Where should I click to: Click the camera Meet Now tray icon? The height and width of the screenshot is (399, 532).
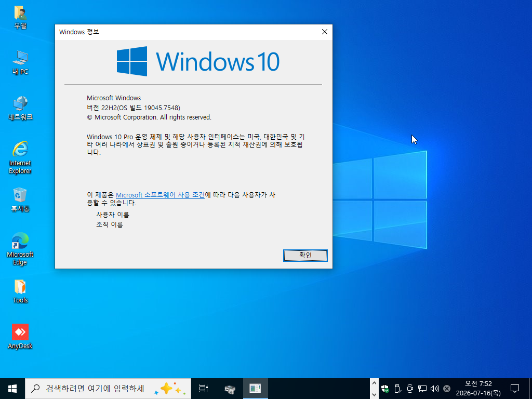pos(410,389)
